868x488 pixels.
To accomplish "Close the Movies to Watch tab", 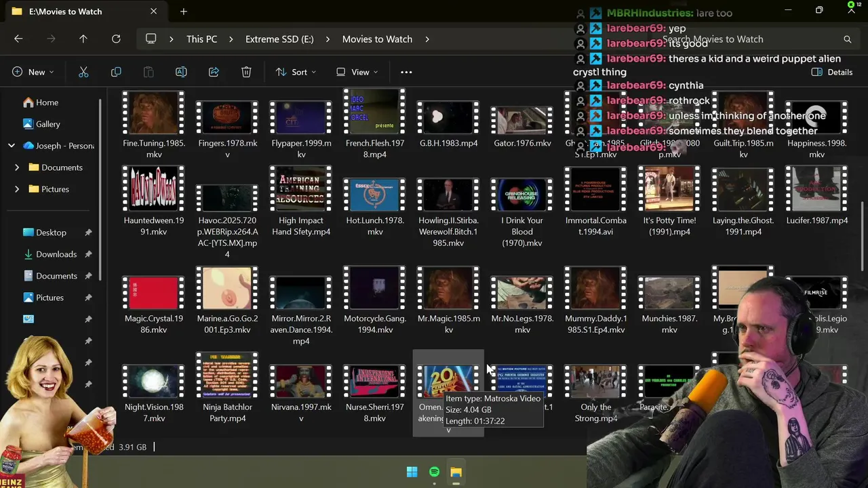I will coord(153,12).
